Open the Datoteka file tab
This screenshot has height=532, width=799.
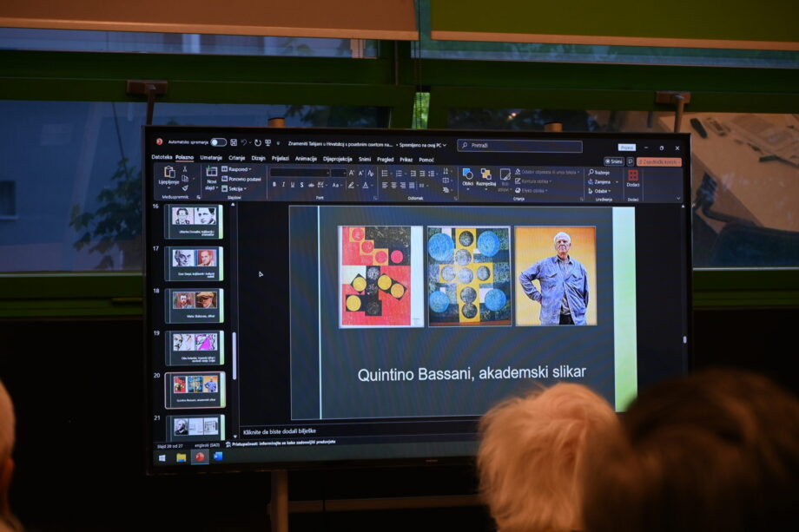pos(162,157)
